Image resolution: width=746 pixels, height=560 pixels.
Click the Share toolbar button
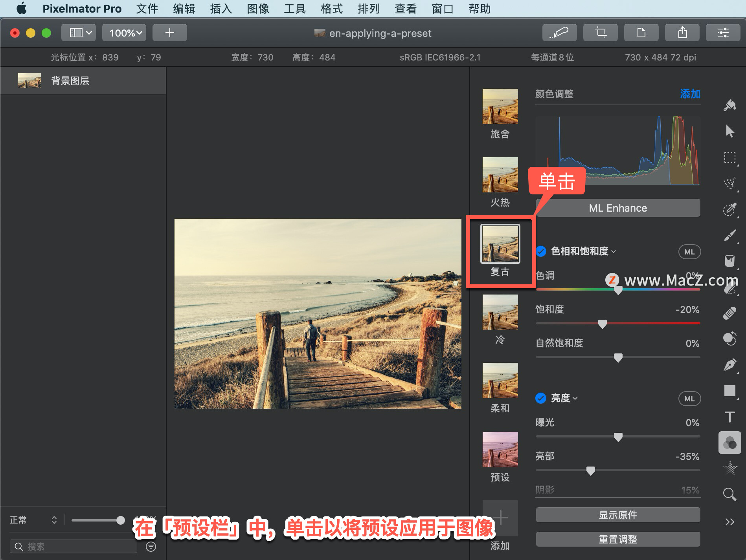click(682, 33)
